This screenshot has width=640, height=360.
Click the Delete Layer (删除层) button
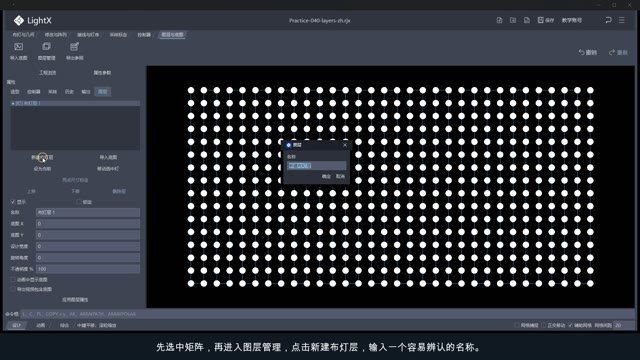pyautogui.click(x=119, y=191)
